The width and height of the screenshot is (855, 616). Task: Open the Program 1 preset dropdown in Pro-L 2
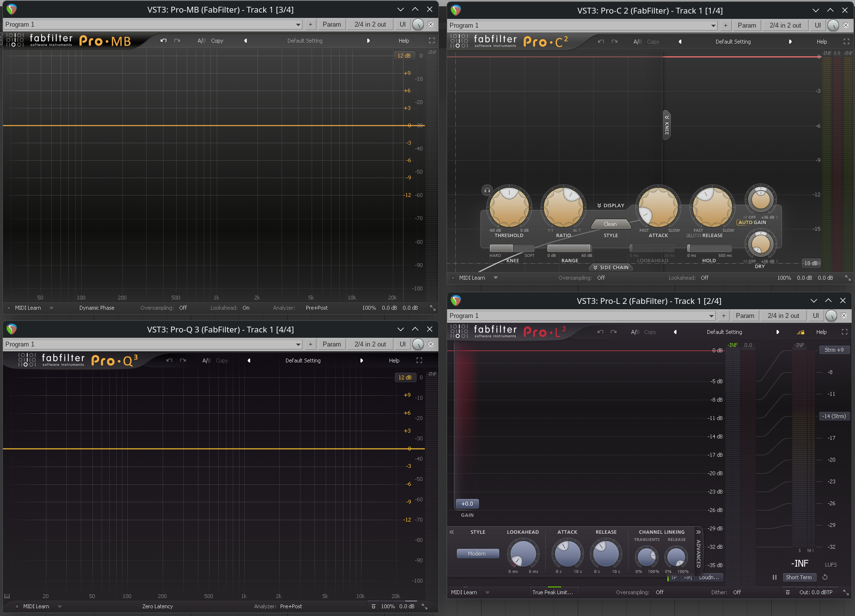[582, 316]
